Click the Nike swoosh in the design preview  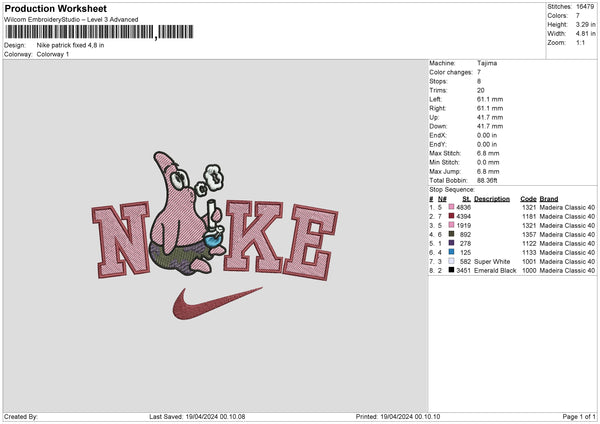coord(217,303)
